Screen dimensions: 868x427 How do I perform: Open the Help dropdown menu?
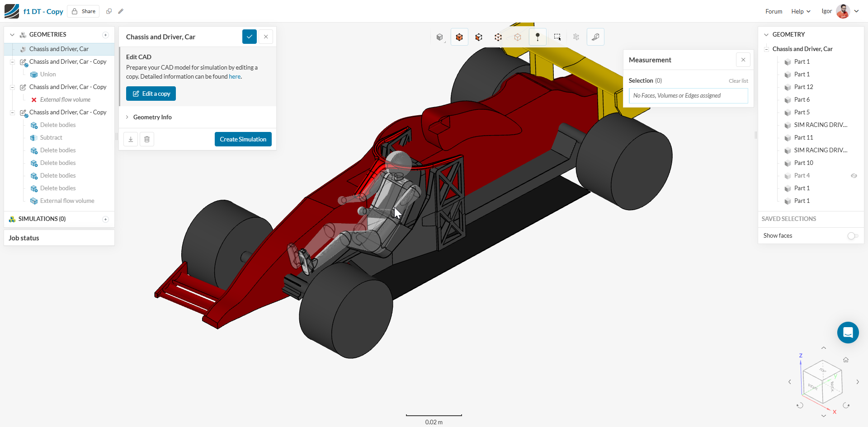801,11
